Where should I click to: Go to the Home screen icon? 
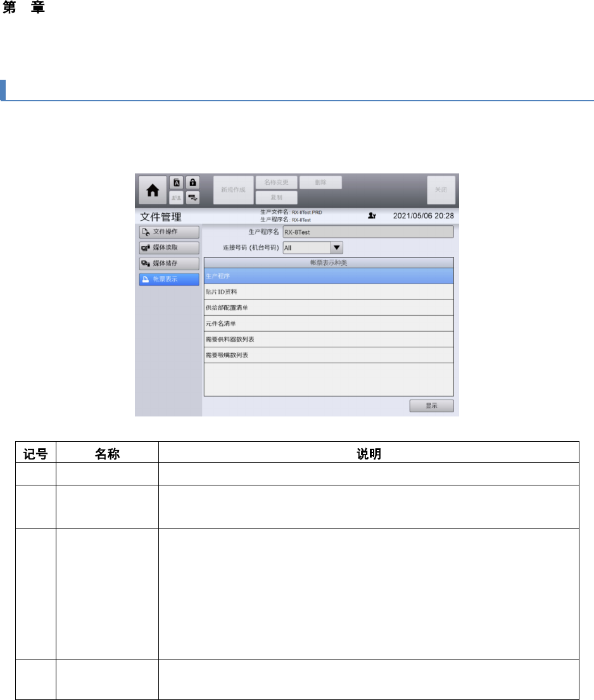pyautogui.click(x=153, y=190)
